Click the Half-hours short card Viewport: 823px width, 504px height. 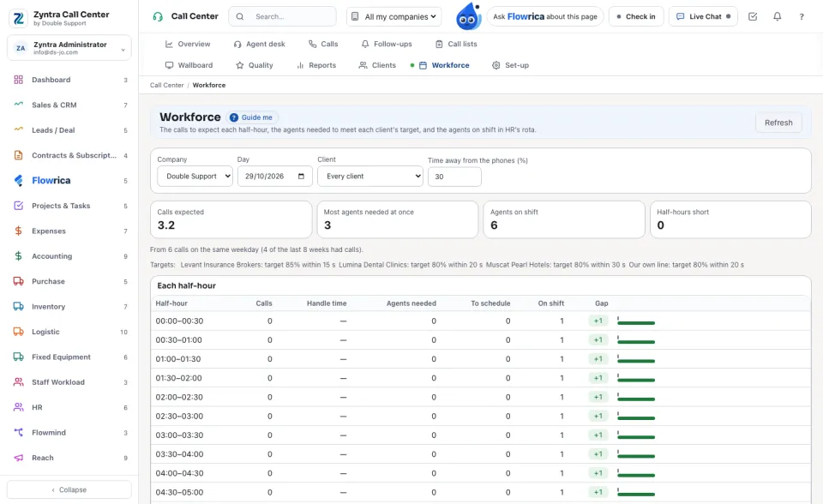(x=730, y=219)
